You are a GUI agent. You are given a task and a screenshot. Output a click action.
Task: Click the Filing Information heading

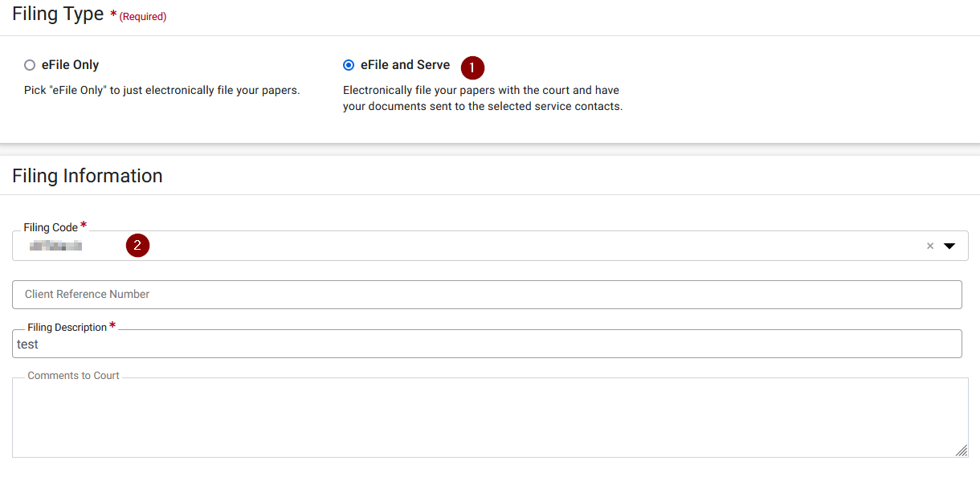coord(88,176)
